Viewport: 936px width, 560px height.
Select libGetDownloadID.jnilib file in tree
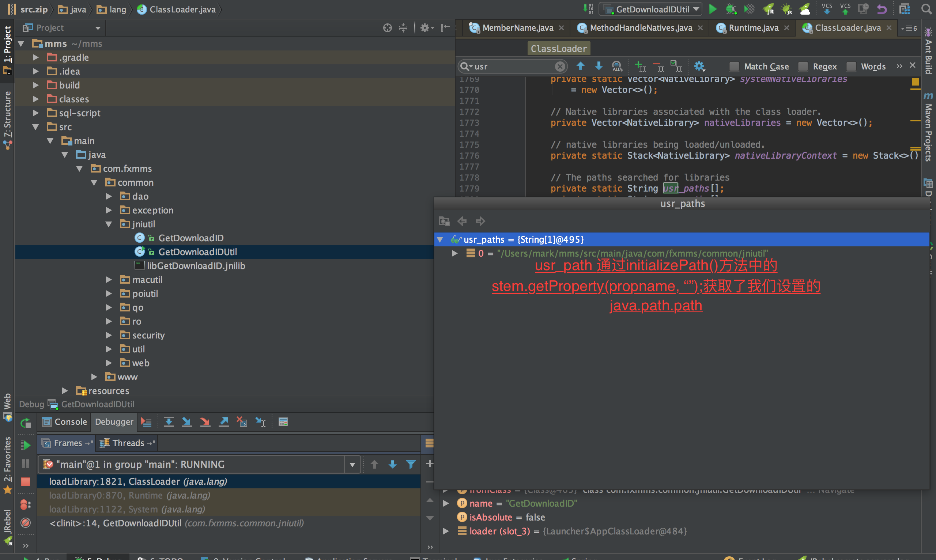(190, 266)
